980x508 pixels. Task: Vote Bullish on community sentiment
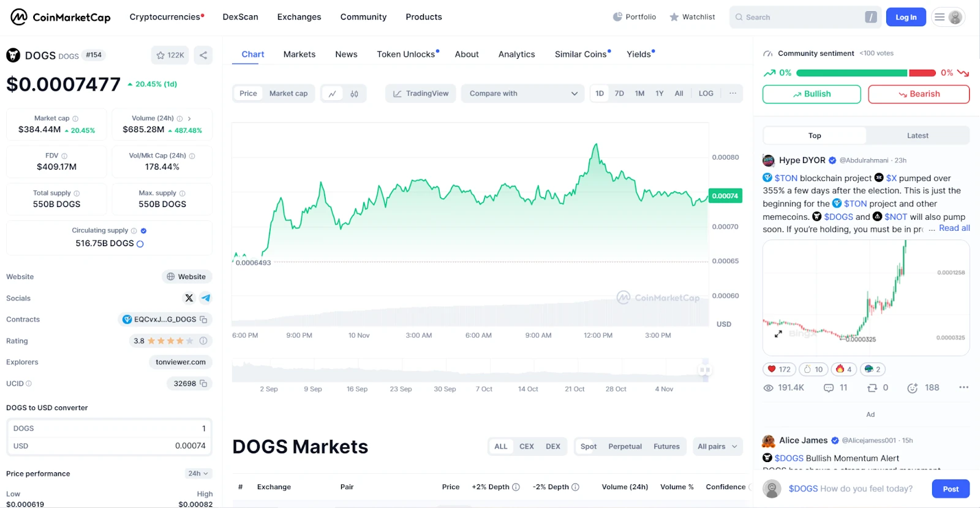pyautogui.click(x=811, y=94)
